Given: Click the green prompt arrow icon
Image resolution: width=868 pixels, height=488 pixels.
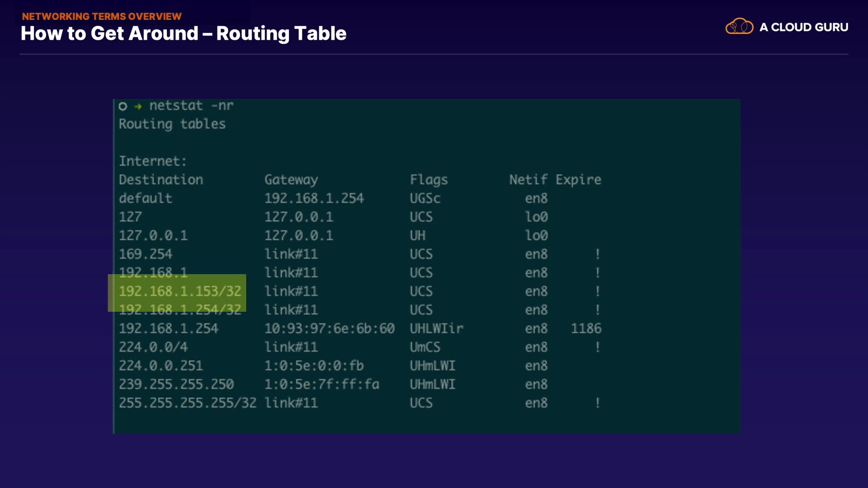Looking at the screenshot, I should pyautogui.click(x=138, y=106).
